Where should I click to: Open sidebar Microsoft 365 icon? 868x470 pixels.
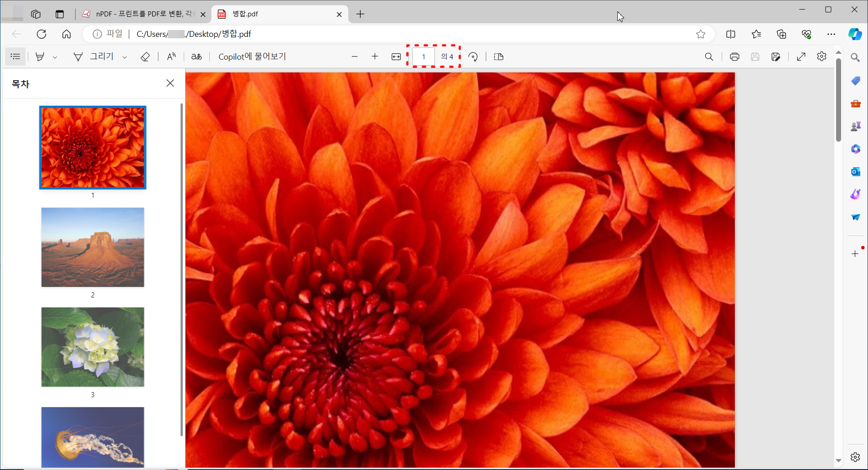click(x=855, y=149)
